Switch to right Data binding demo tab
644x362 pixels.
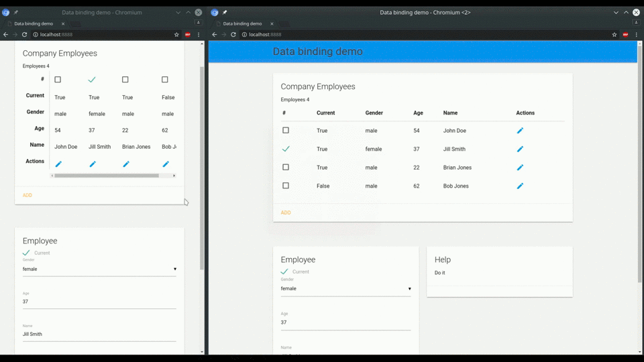pyautogui.click(x=245, y=23)
